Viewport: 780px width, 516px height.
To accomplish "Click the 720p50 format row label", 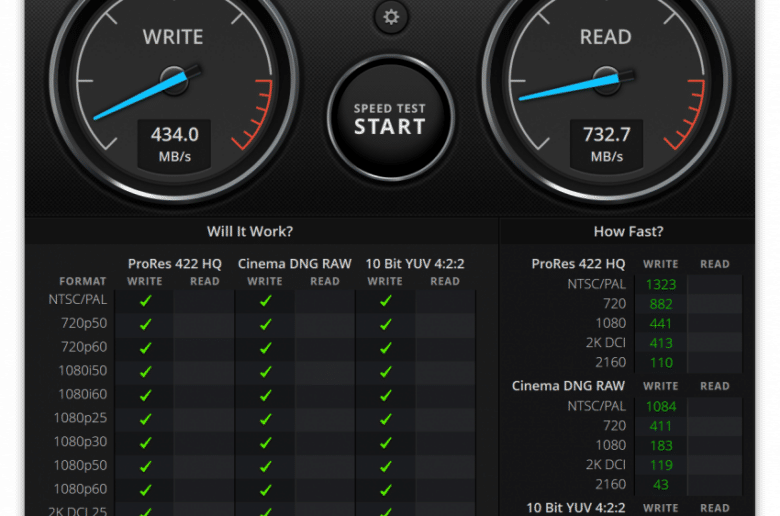I will click(84, 323).
